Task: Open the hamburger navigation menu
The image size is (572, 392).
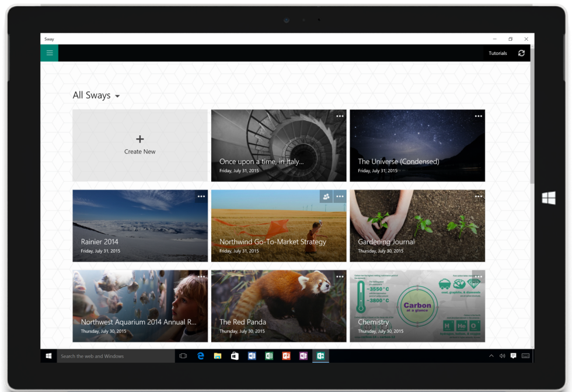Action: [x=50, y=53]
